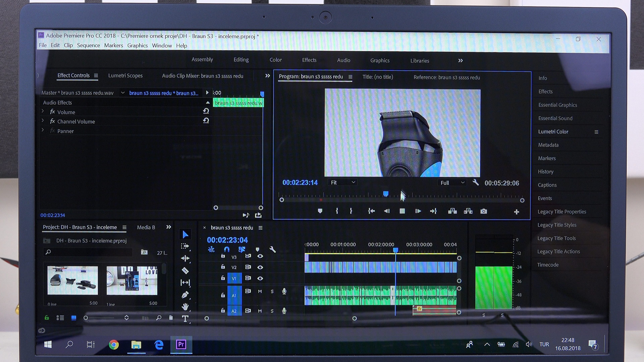
Task: Open the Captions panel
Action: click(547, 185)
